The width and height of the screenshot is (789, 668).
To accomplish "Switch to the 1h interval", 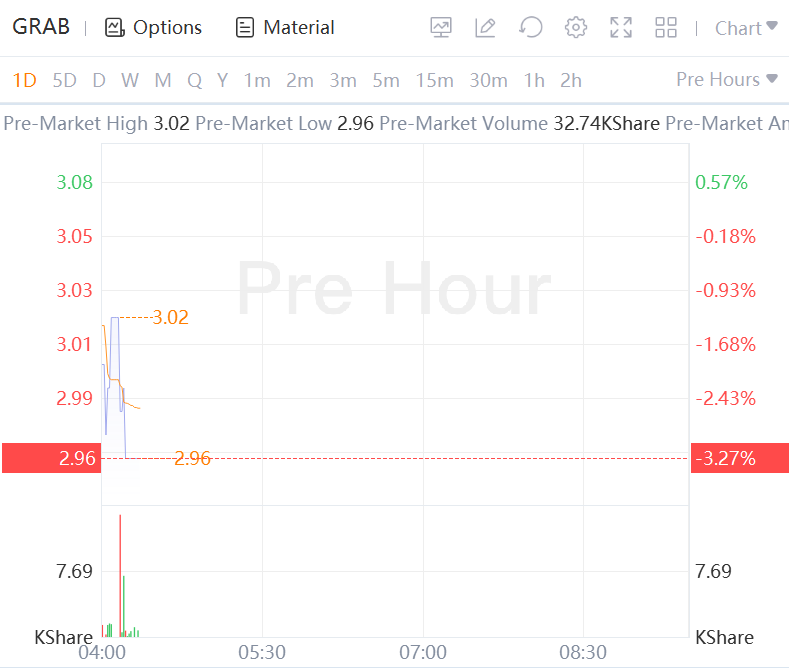I will point(534,80).
